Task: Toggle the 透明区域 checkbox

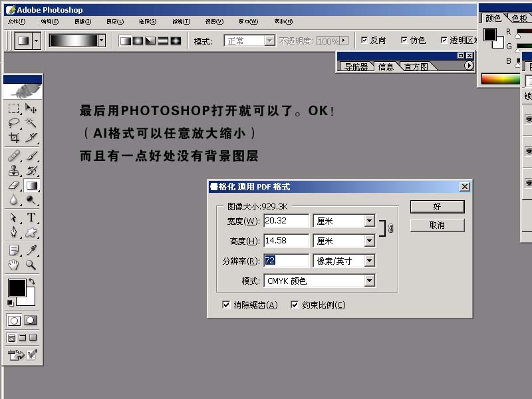Action: point(444,40)
